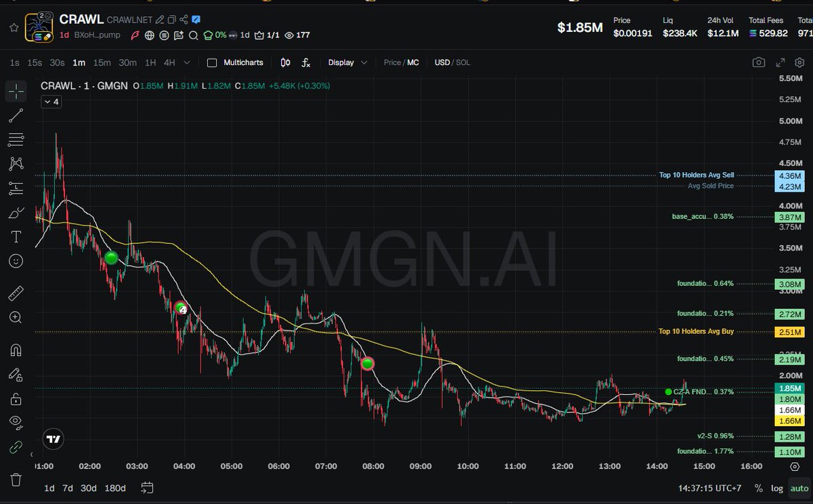The height and width of the screenshot is (504, 813).
Task: Select the 15m timeframe
Action: click(102, 62)
